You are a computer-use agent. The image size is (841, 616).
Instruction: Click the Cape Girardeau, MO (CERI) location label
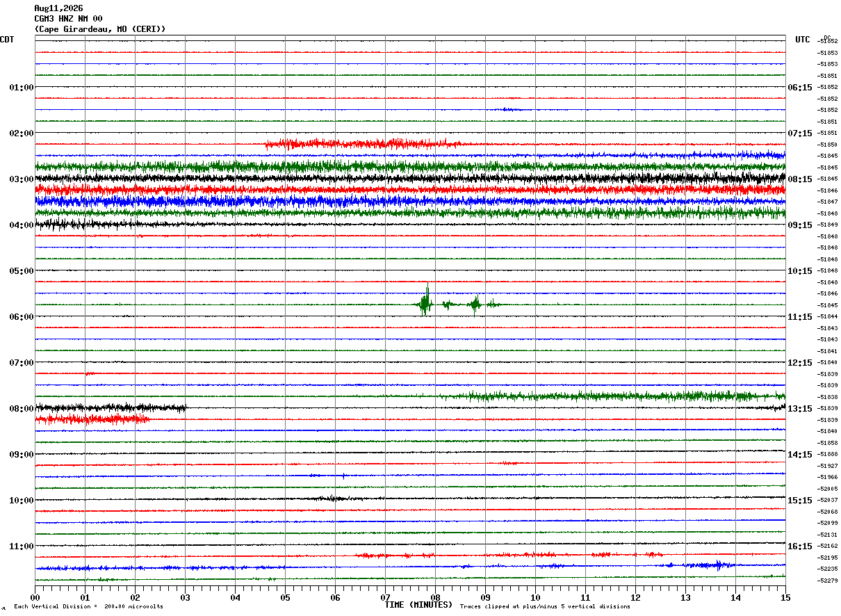[100, 29]
